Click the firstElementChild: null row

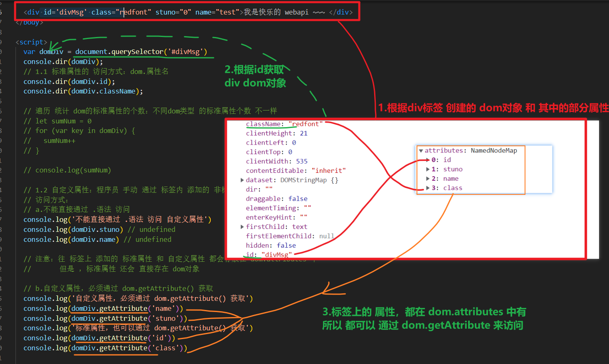290,236
